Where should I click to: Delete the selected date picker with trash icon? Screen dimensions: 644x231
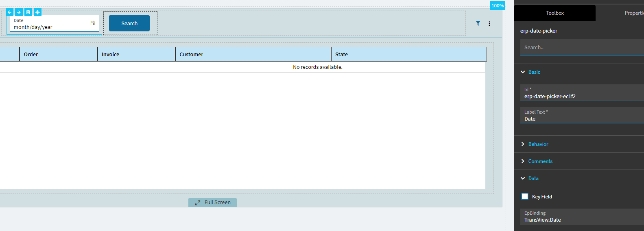28,12
